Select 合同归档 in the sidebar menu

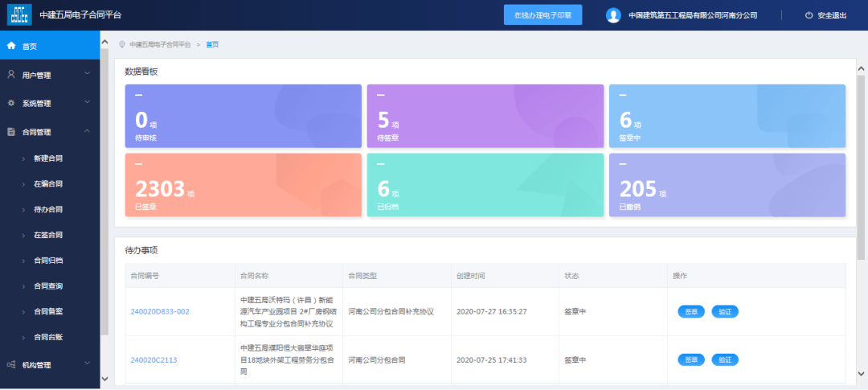pyautogui.click(x=47, y=261)
